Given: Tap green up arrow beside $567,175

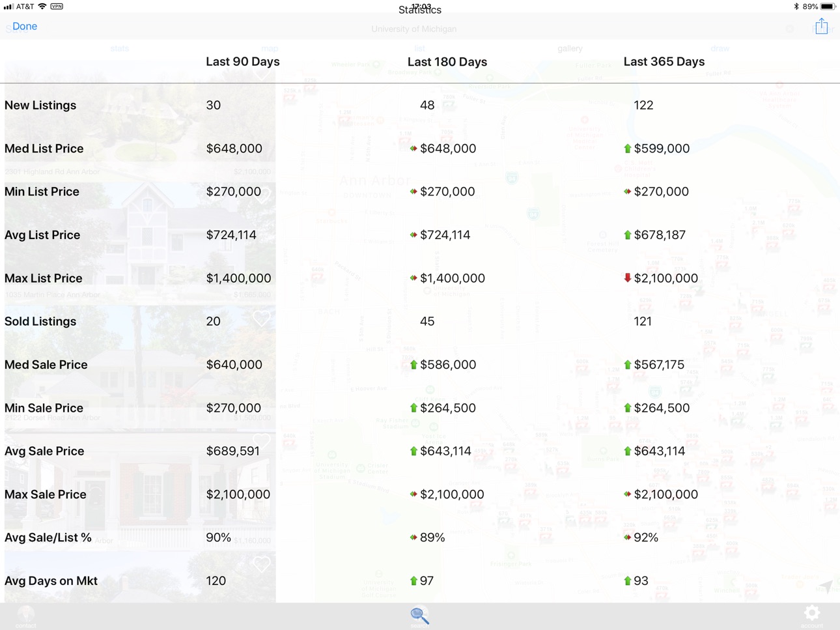Looking at the screenshot, I should click(x=628, y=365).
